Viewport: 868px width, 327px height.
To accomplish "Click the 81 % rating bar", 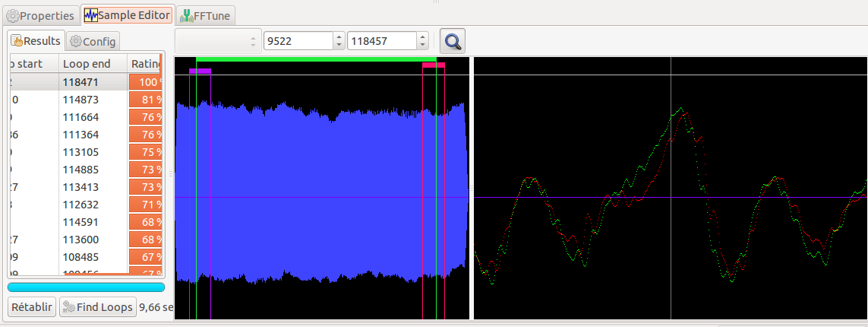I will [x=146, y=100].
